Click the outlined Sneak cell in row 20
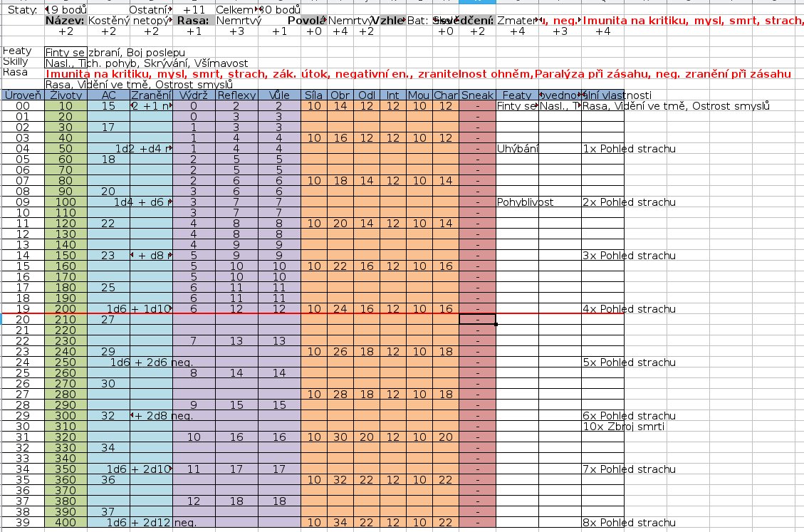 pyautogui.click(x=477, y=320)
